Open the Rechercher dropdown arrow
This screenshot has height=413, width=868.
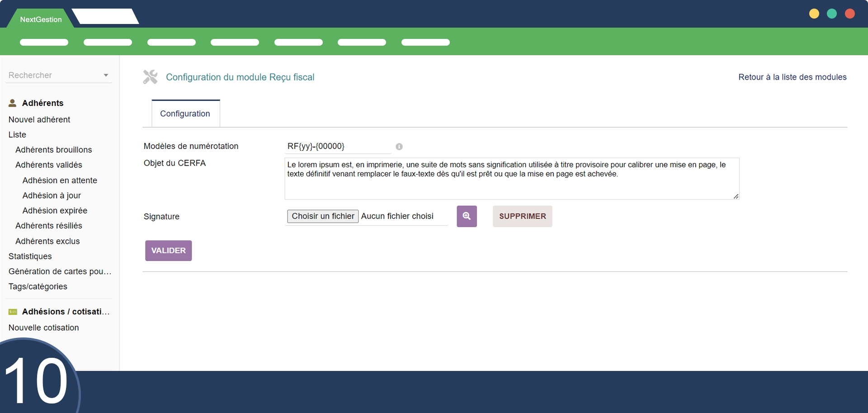coord(106,76)
